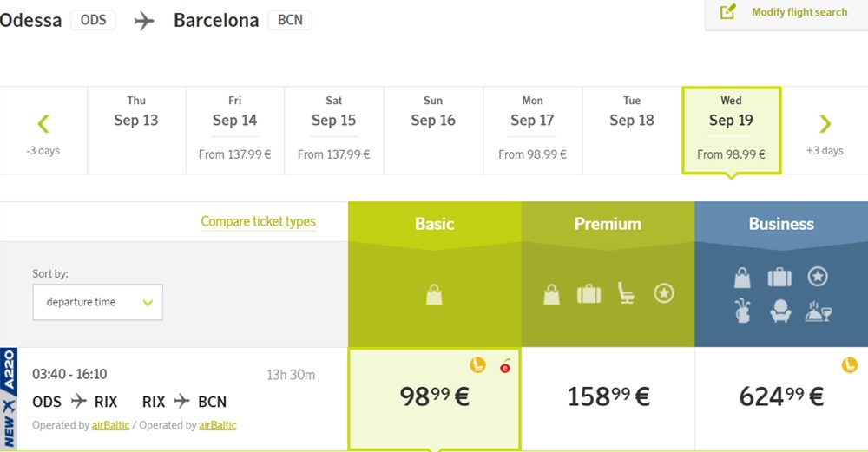Viewport: 868px width, 452px height.
Task: Click the seat icon under Premium
Action: 626,293
